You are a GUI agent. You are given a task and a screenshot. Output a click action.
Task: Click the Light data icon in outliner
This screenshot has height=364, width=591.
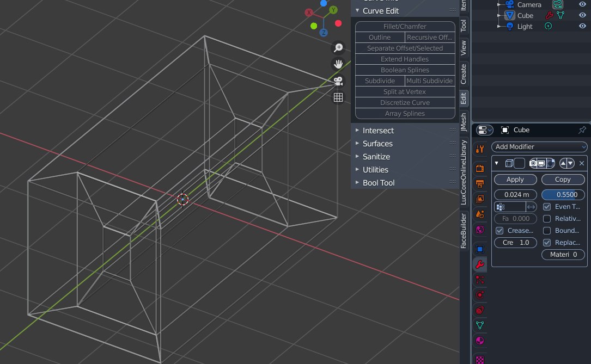[x=548, y=26]
